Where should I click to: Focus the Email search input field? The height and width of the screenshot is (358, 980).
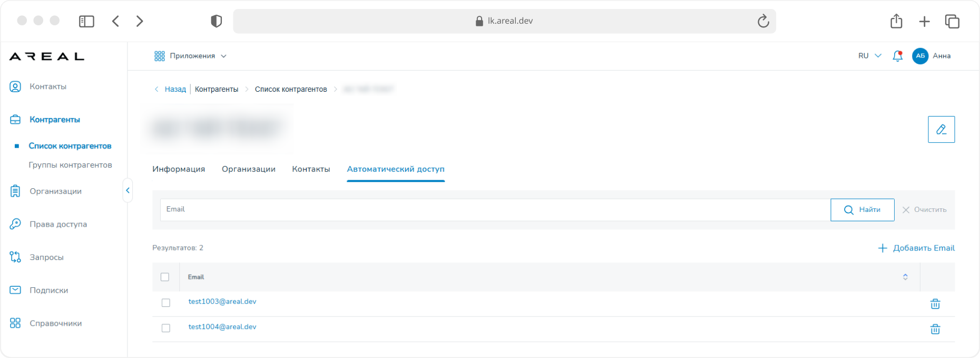(495, 210)
